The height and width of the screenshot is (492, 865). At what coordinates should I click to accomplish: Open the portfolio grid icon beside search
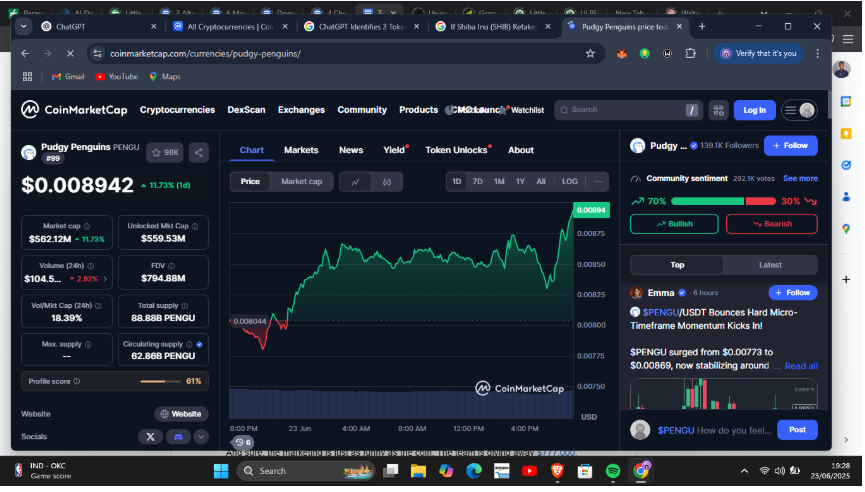tap(718, 110)
